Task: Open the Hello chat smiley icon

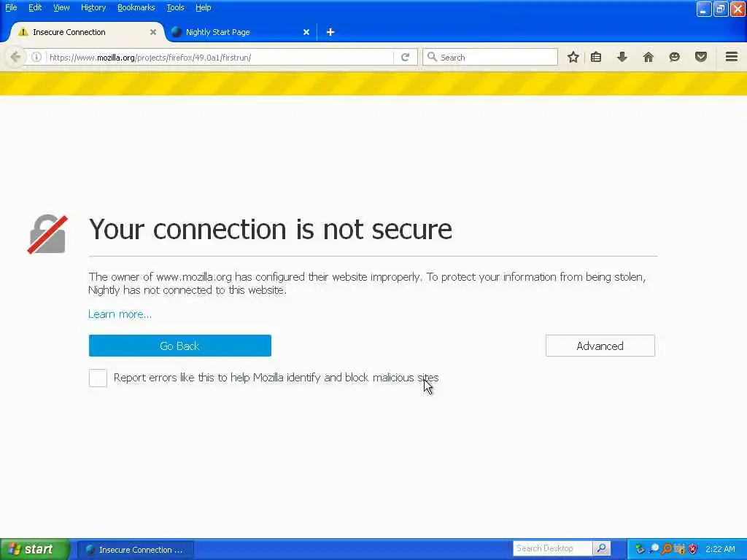Action: [674, 57]
